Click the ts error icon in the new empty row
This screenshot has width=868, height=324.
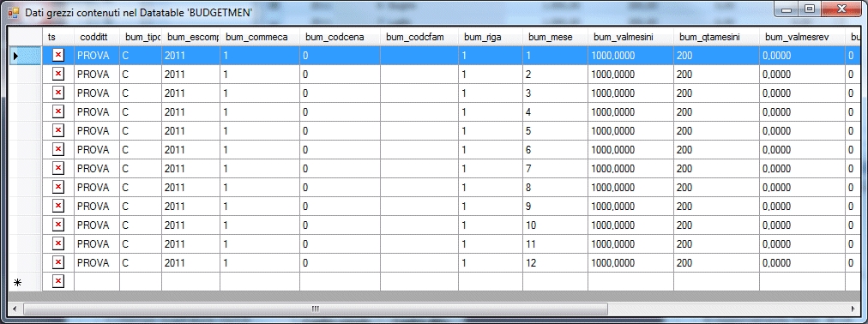(x=58, y=281)
